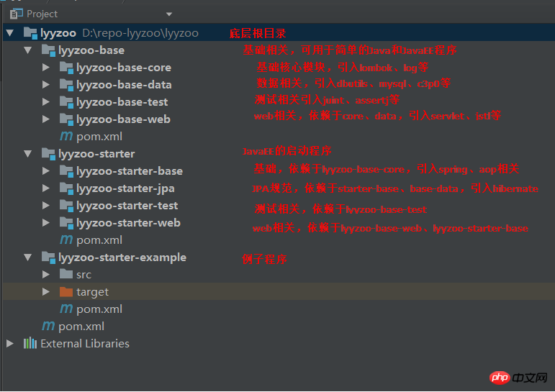The image size is (555, 392).
Task: Select the target folder name
Action: [x=92, y=292]
